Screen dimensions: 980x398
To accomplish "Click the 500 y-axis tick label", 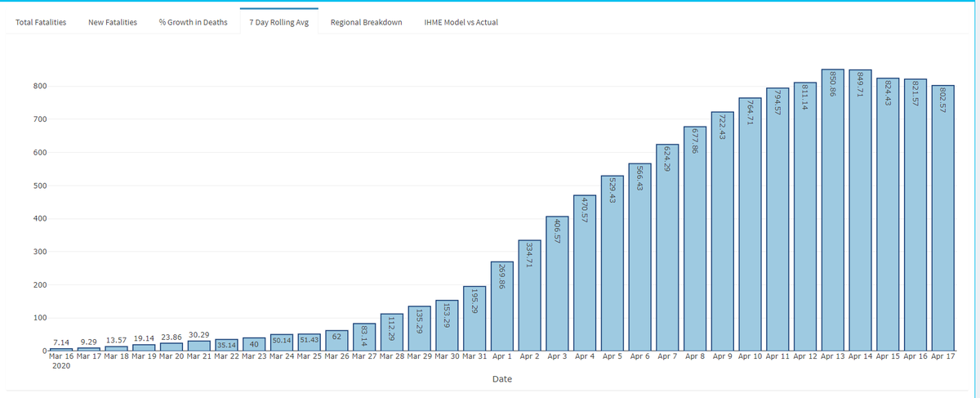I will click(x=40, y=186).
